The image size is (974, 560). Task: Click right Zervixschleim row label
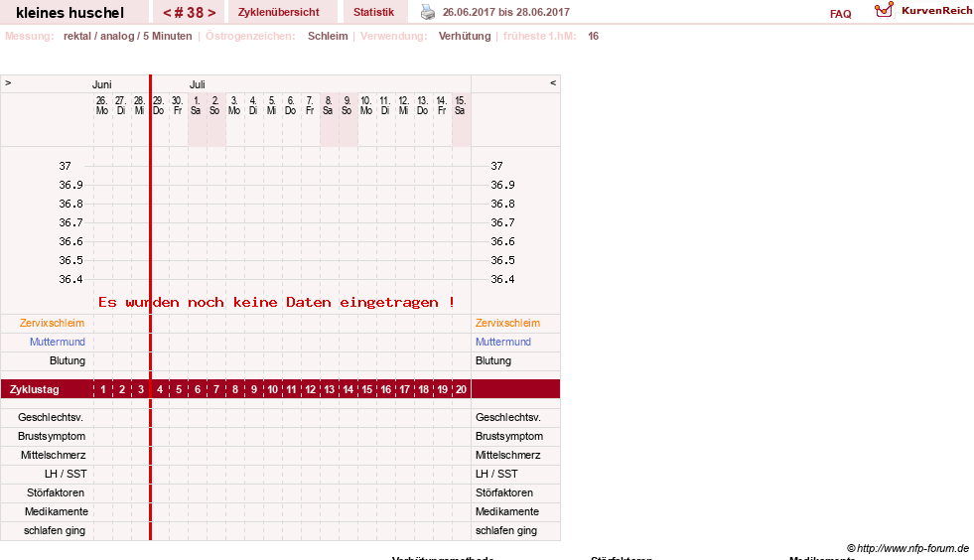point(507,323)
